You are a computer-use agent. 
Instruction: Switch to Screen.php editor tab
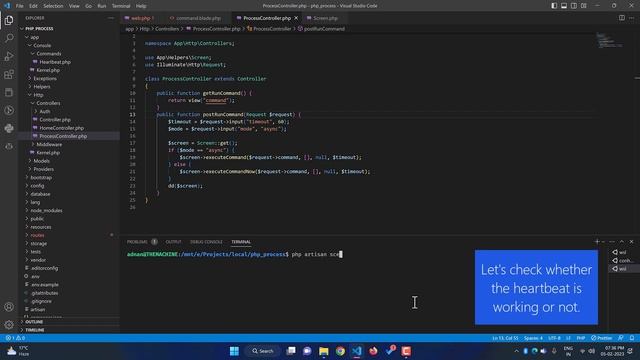click(x=325, y=18)
